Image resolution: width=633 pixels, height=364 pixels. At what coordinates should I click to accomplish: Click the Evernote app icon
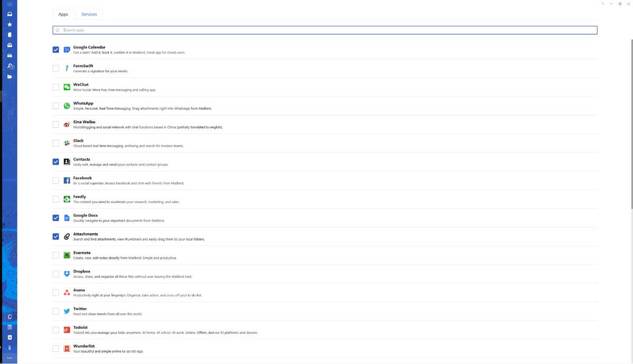[67, 255]
